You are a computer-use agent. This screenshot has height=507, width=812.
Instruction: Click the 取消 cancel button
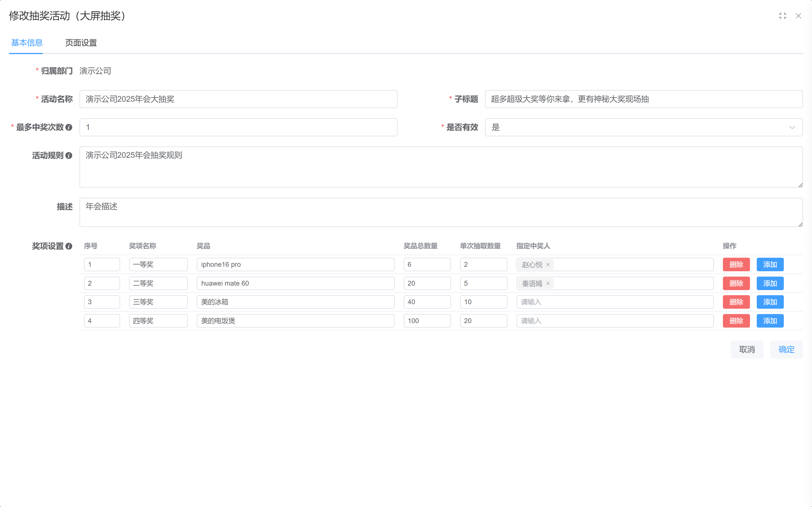[747, 349]
